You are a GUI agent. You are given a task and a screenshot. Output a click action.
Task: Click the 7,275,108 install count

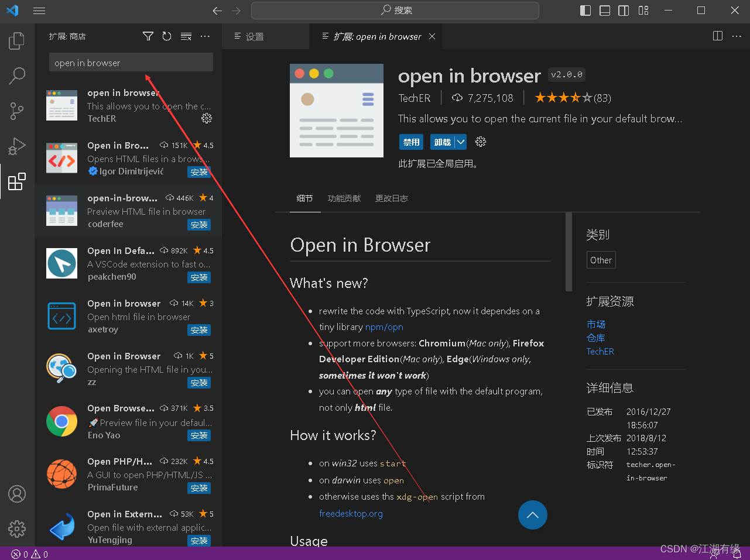click(x=482, y=98)
